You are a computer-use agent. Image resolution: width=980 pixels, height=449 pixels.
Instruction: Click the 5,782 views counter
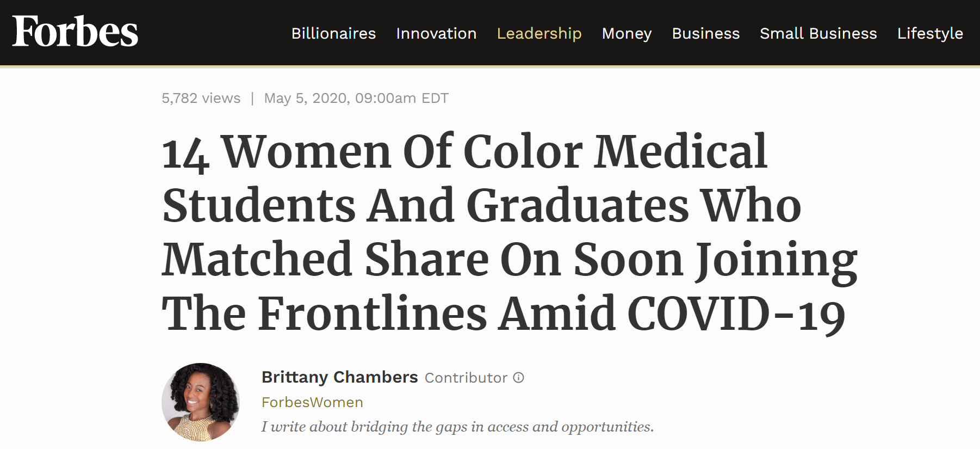point(201,98)
